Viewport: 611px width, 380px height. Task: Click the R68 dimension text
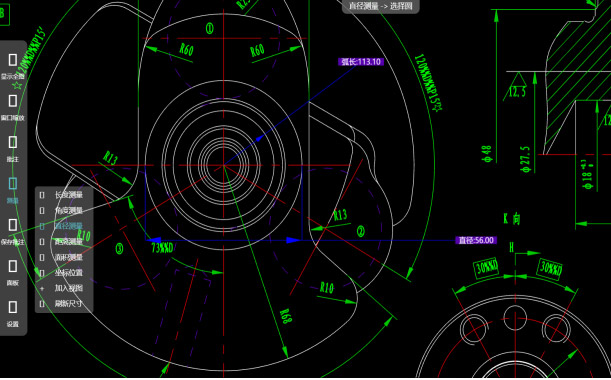[286, 316]
